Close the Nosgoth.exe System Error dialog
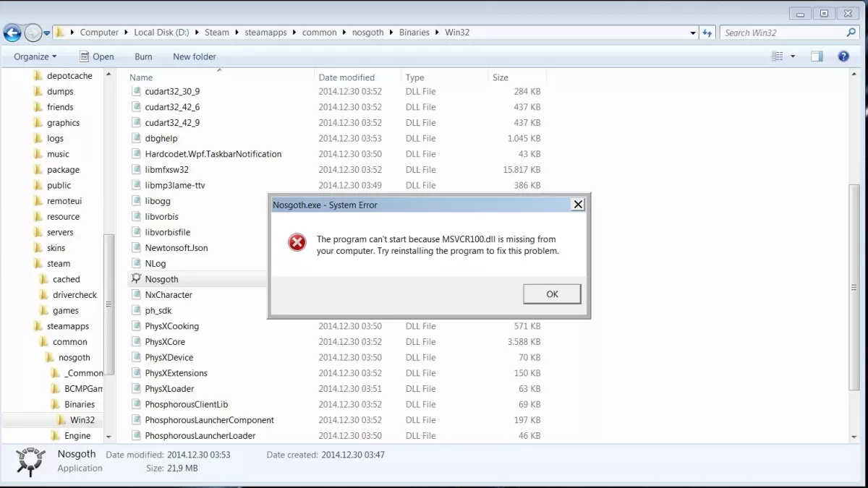 coord(578,205)
